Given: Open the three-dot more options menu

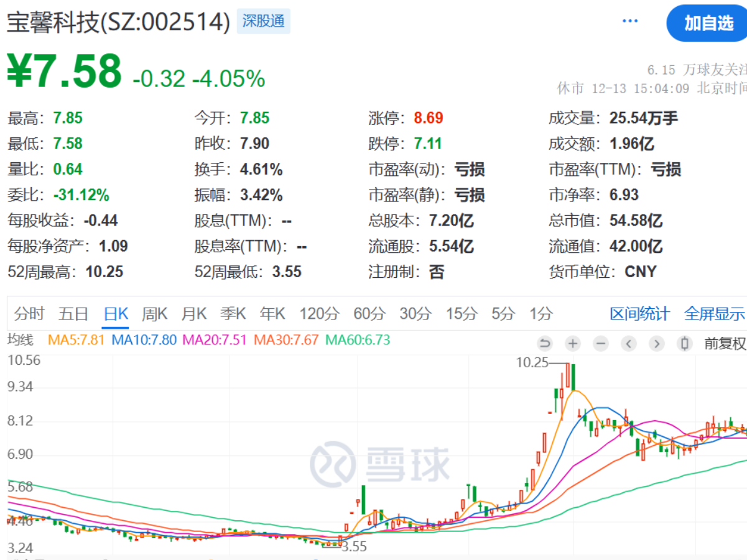Looking at the screenshot, I should point(630,21).
